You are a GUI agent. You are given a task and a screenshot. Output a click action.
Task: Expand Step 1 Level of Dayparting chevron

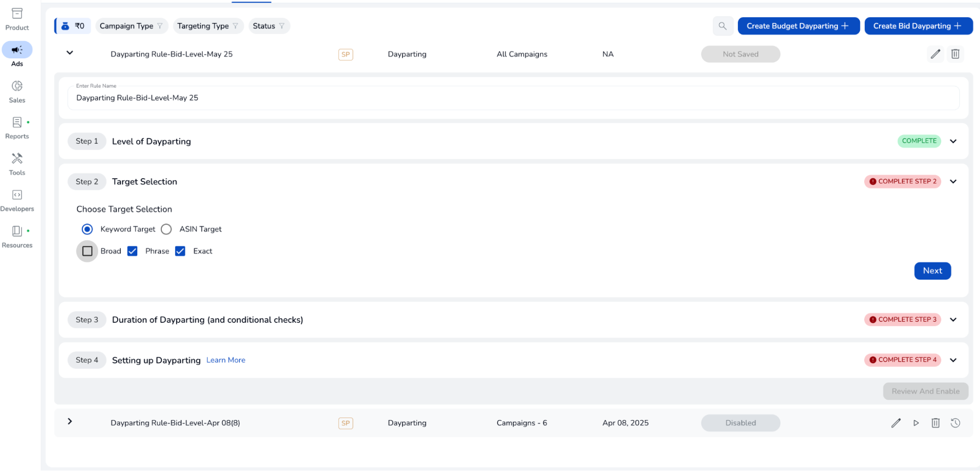[x=953, y=141]
